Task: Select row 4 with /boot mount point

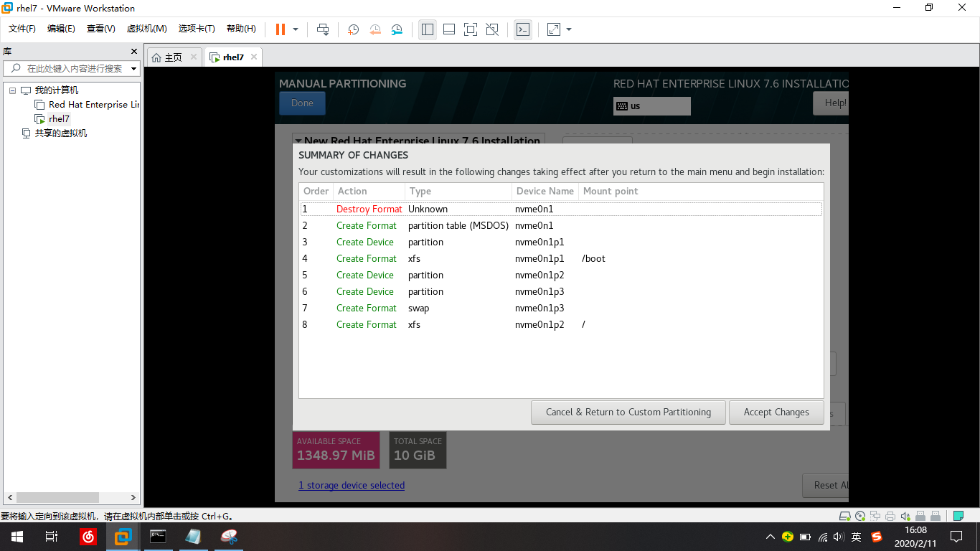Action: [x=561, y=259]
